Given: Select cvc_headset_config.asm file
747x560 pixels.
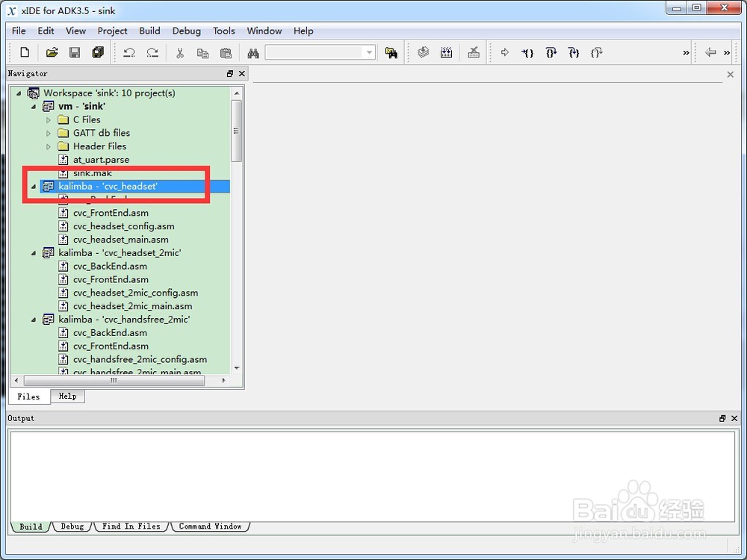Looking at the screenshot, I should point(124,226).
